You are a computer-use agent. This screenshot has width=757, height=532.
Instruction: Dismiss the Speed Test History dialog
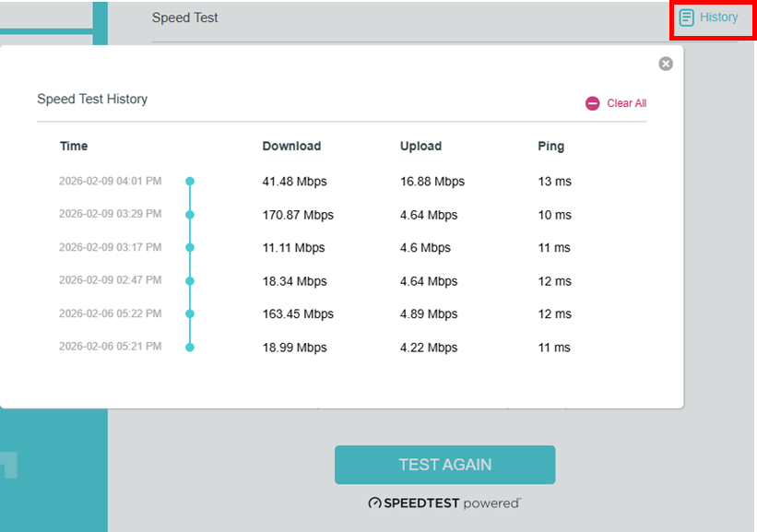pyautogui.click(x=666, y=63)
